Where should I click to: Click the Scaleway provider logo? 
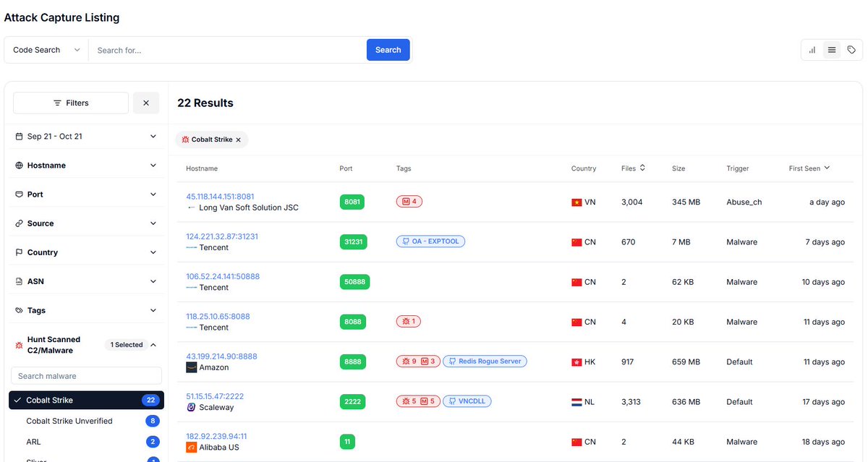tap(191, 407)
